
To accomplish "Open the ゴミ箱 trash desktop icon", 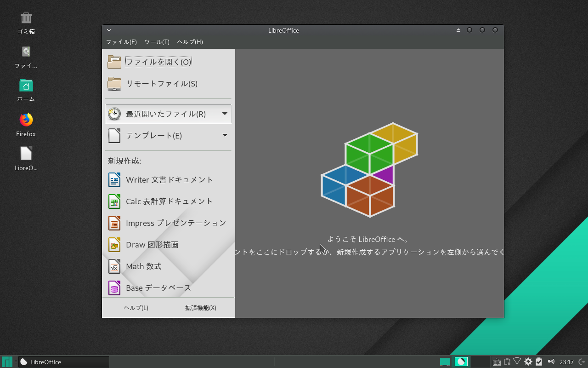I will [26, 23].
